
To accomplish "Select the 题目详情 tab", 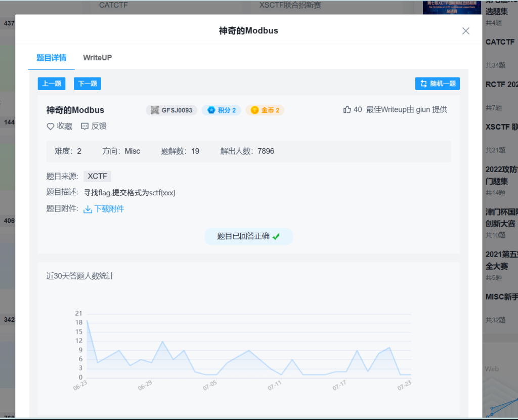I will click(x=51, y=58).
